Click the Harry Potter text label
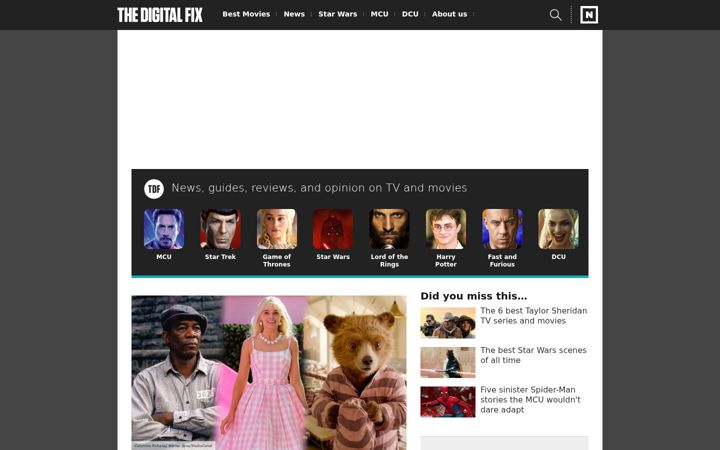The image size is (720, 450). pyautogui.click(x=446, y=260)
